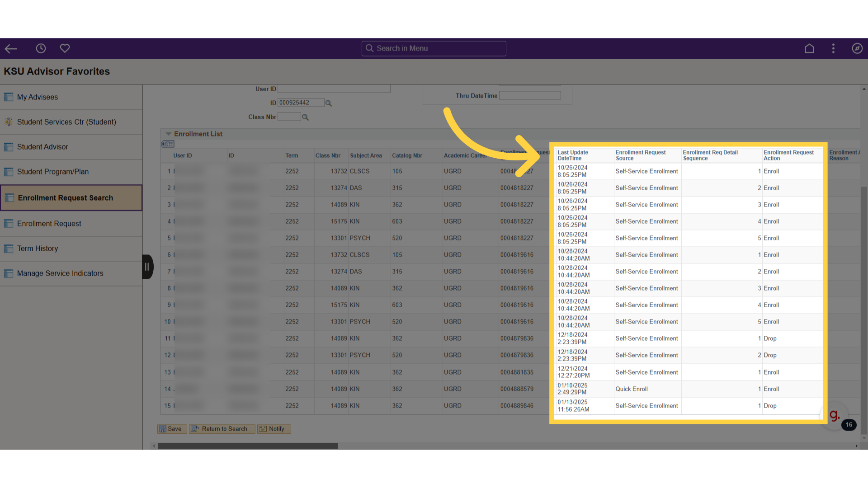Click the Notify button
Viewport: 868px width, 488px height.
tap(274, 429)
